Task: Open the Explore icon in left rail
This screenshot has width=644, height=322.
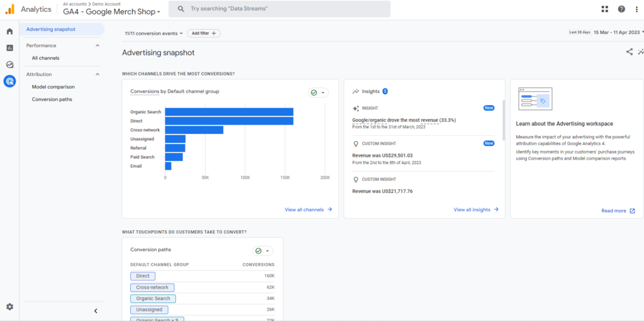Action: (9, 65)
